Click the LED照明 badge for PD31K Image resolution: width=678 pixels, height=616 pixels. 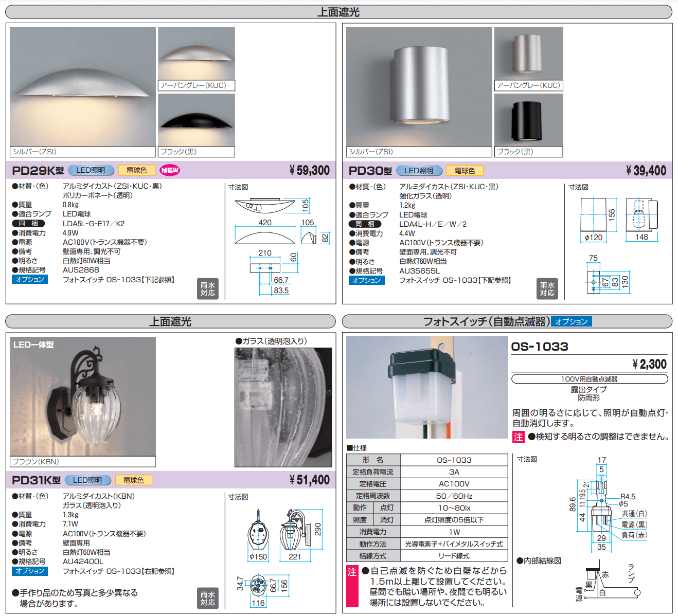click(x=87, y=480)
